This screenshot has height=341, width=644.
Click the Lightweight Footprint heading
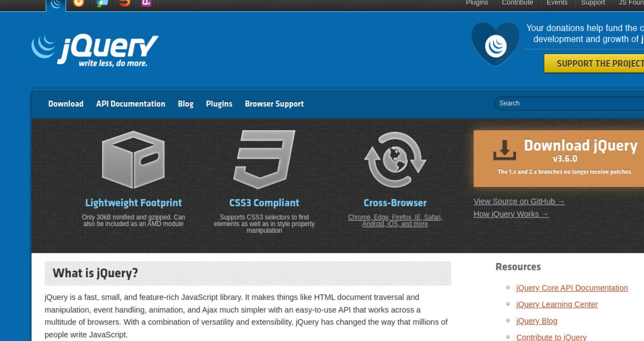tap(133, 203)
